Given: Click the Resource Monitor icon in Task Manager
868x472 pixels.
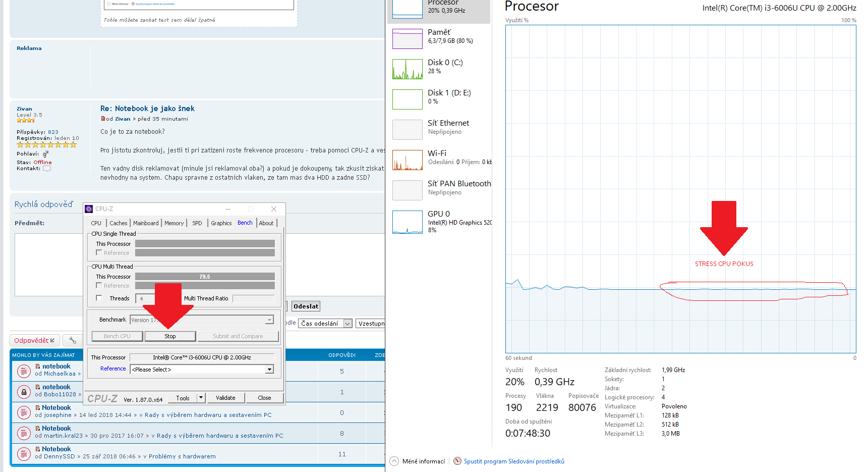Looking at the screenshot, I should click(x=457, y=461).
